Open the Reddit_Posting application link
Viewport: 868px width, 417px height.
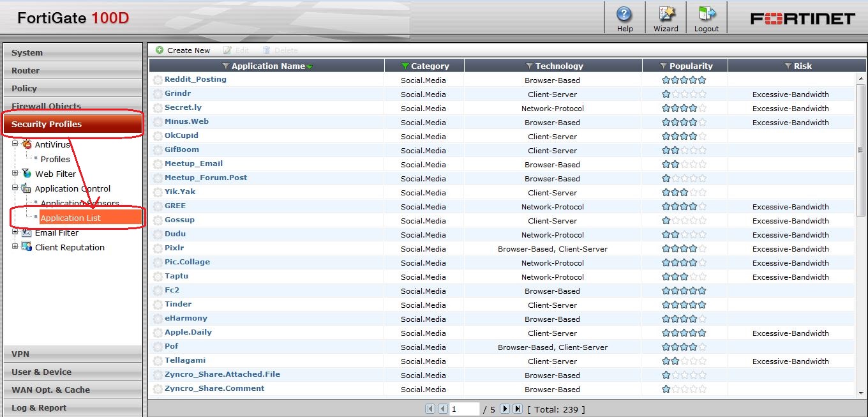click(195, 79)
